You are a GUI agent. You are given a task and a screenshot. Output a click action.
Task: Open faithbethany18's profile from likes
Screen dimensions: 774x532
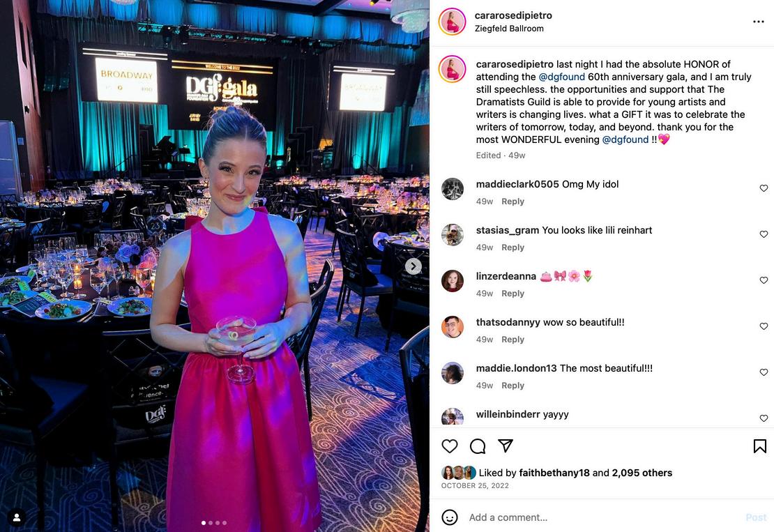554,473
